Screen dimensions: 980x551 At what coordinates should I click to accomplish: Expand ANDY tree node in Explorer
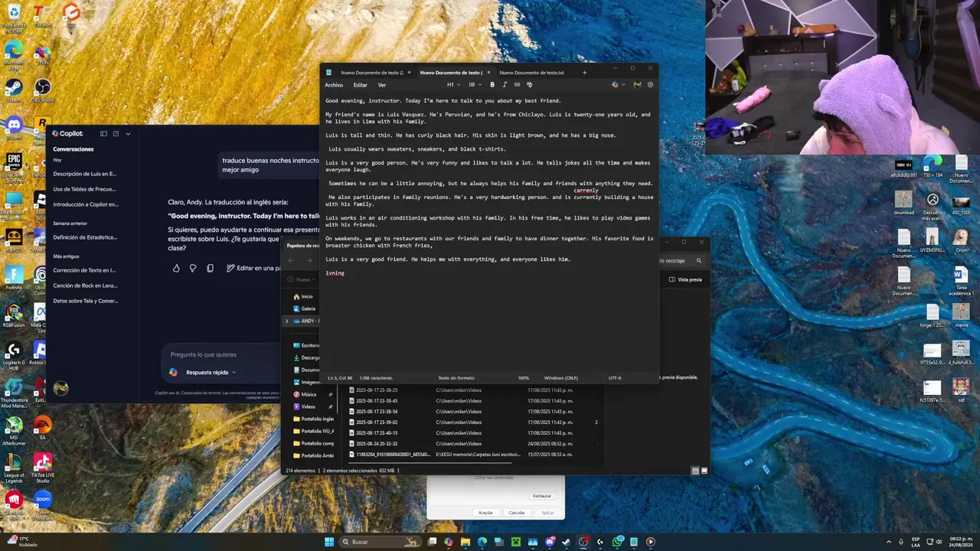tap(287, 321)
